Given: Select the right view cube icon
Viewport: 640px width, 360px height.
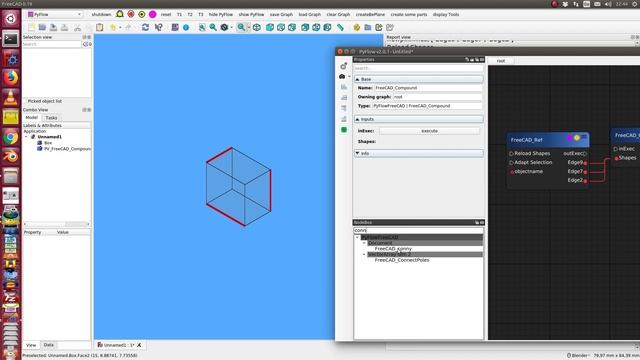Looking at the screenshot, I should (x=292, y=27).
